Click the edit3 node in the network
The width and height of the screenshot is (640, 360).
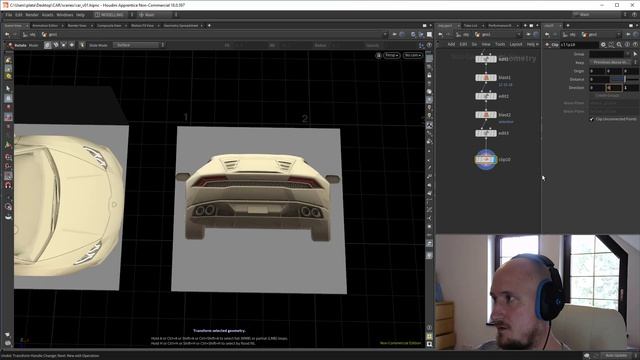(x=486, y=133)
